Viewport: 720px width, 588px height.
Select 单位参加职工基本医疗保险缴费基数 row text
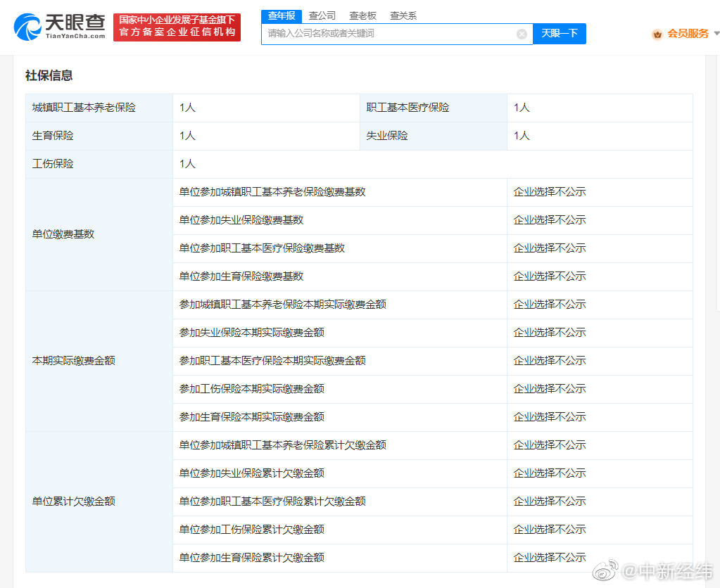(x=263, y=248)
